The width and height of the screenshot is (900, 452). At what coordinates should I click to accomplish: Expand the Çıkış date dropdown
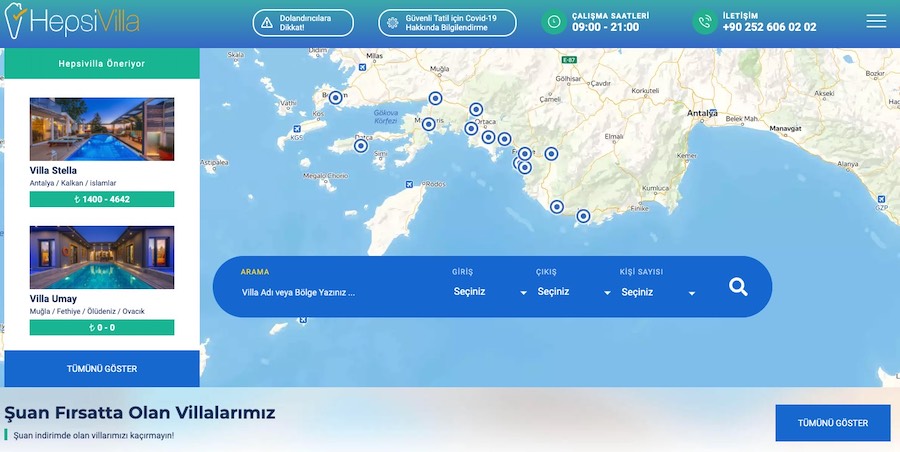[574, 292]
